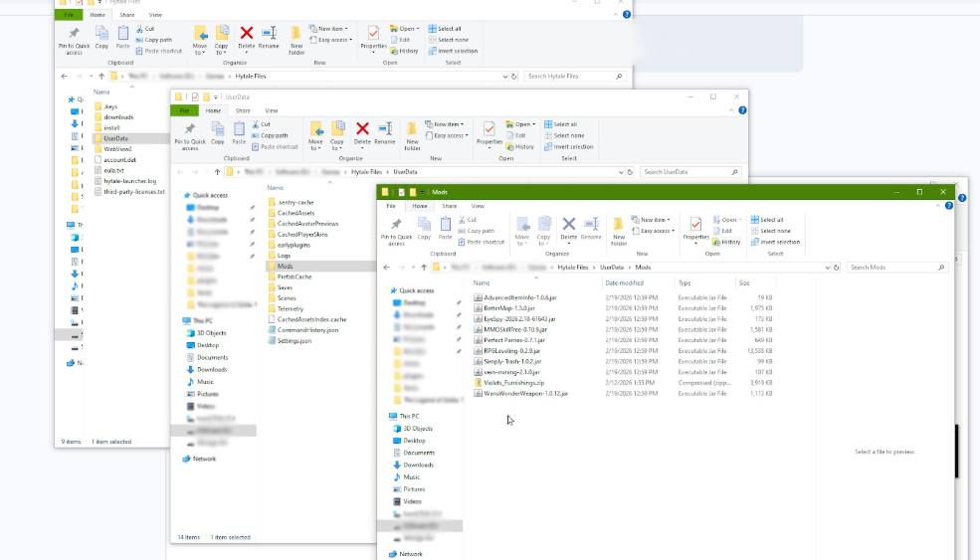
Task: Click Move to in UserData window ribbon
Action: coord(315,135)
